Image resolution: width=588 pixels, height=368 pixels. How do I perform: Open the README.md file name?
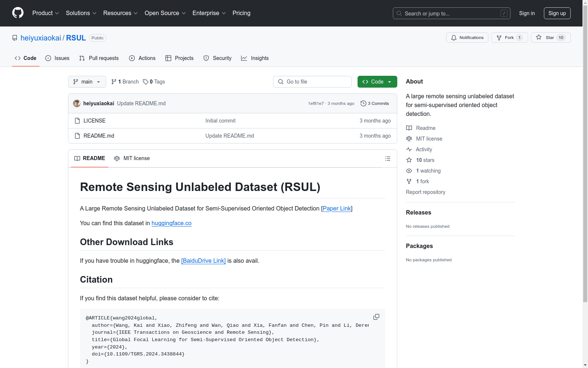point(99,136)
